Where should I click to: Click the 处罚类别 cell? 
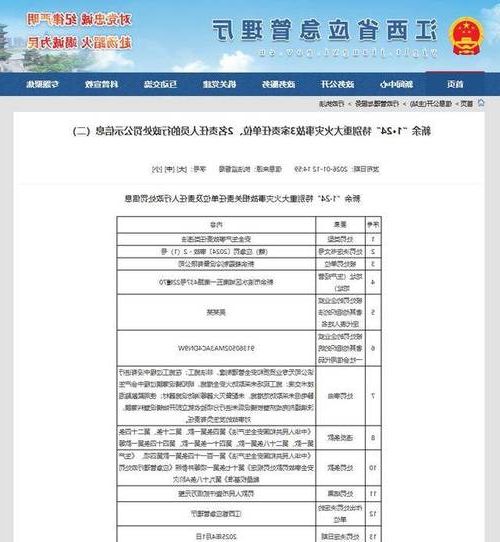click(x=340, y=239)
